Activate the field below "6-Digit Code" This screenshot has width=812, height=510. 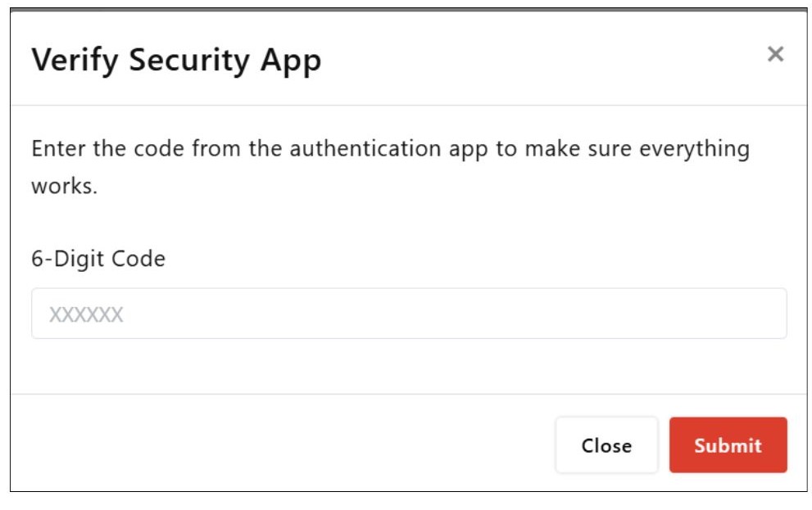pos(409,314)
